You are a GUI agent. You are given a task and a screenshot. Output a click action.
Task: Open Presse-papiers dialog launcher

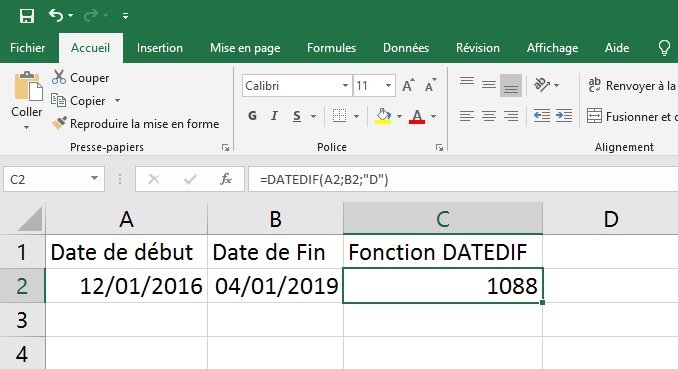click(x=225, y=148)
